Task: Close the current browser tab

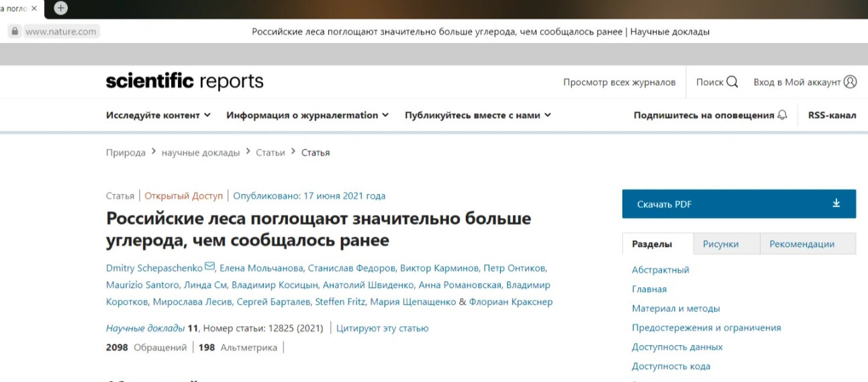Action: 34,9
